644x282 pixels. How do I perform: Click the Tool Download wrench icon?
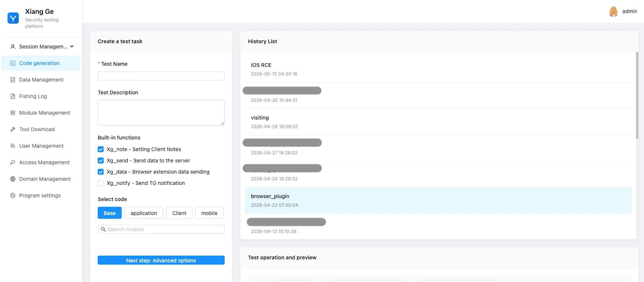pyautogui.click(x=13, y=129)
